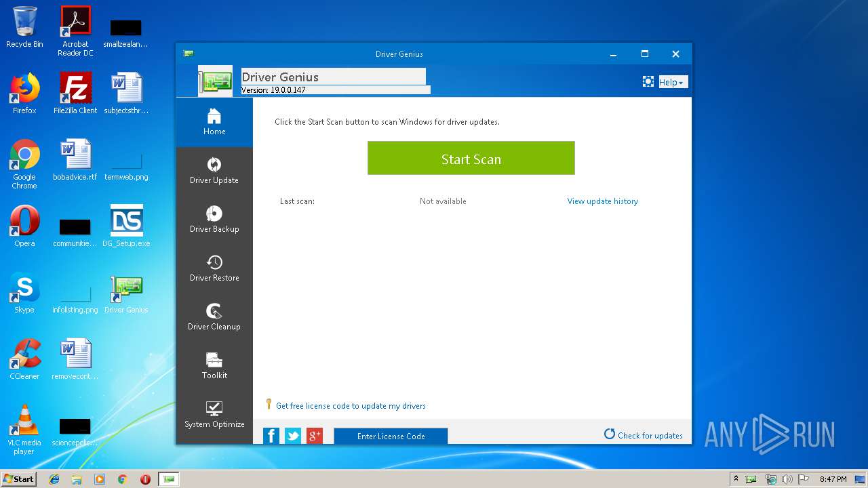Click the Enter License Code button
Screen dimensions: 868x488
[x=391, y=436]
